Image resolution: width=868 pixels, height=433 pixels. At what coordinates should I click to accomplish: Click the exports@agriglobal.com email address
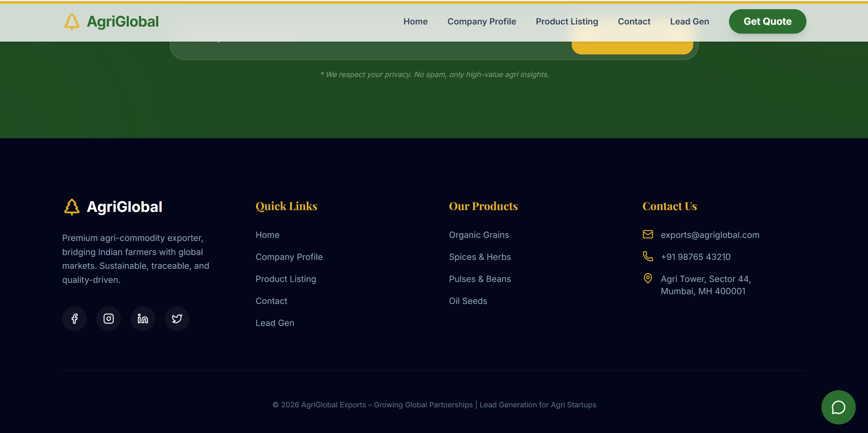point(710,235)
